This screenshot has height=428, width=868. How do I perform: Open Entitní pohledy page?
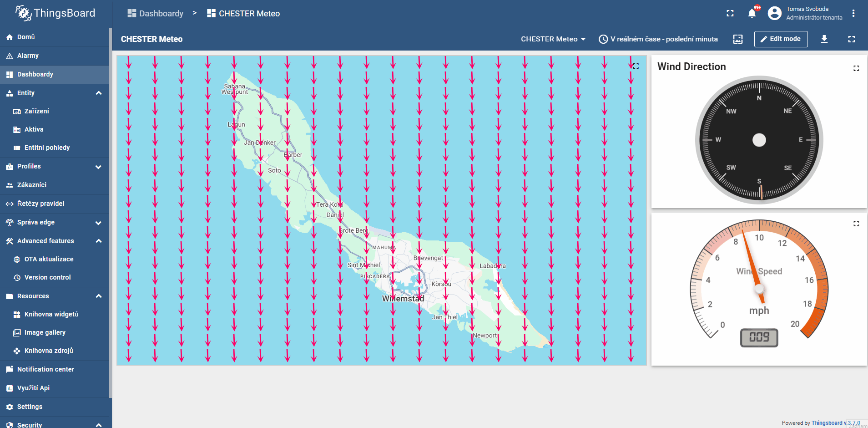pos(55,148)
